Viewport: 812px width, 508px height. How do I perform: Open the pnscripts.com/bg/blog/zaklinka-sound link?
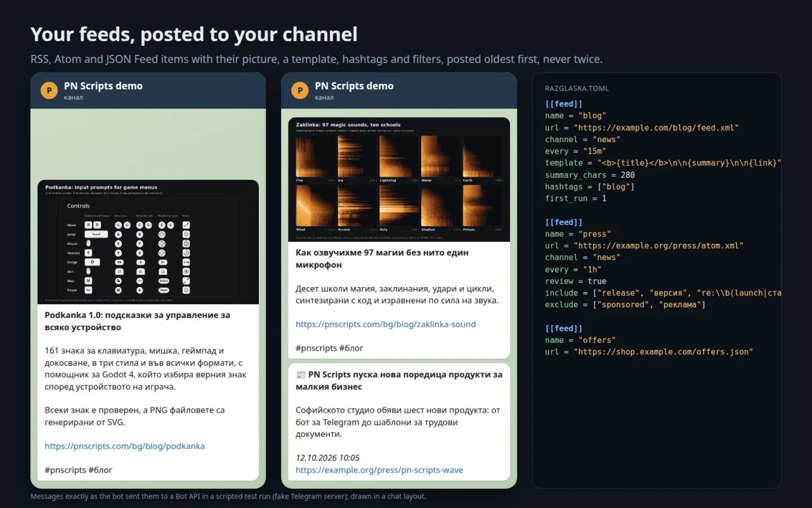[386, 324]
